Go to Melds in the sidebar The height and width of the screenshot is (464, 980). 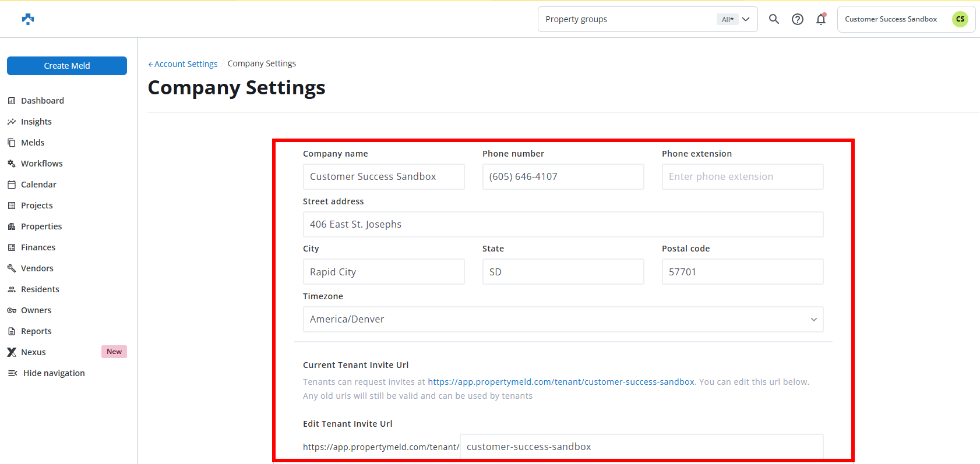pos(33,143)
